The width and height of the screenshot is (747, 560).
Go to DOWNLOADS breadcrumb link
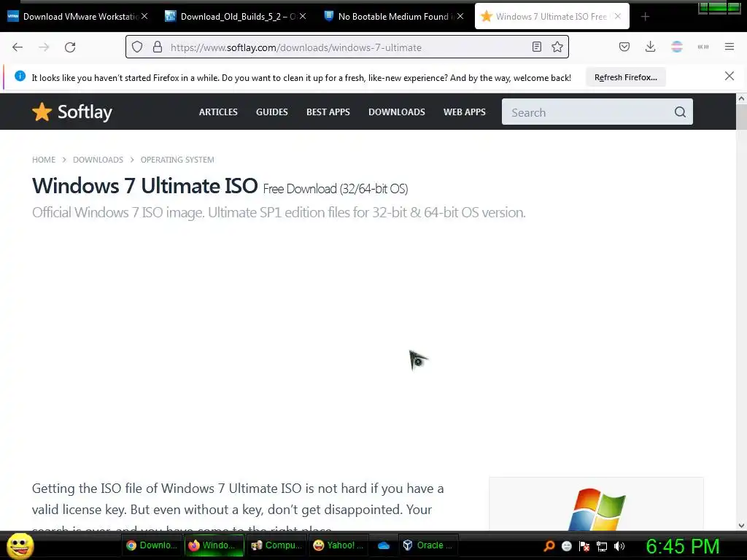[x=98, y=160]
